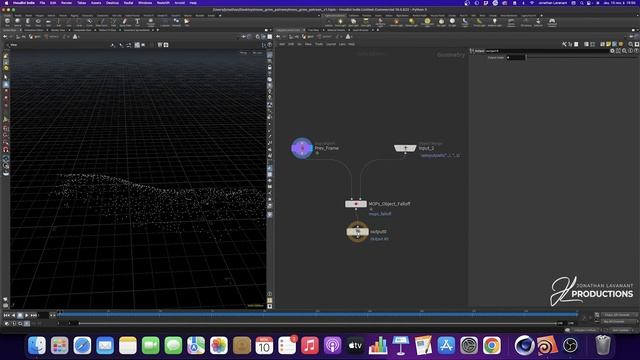Select the Platonic Solids shelf tool
This screenshot has width=640, height=360.
pos(150,22)
